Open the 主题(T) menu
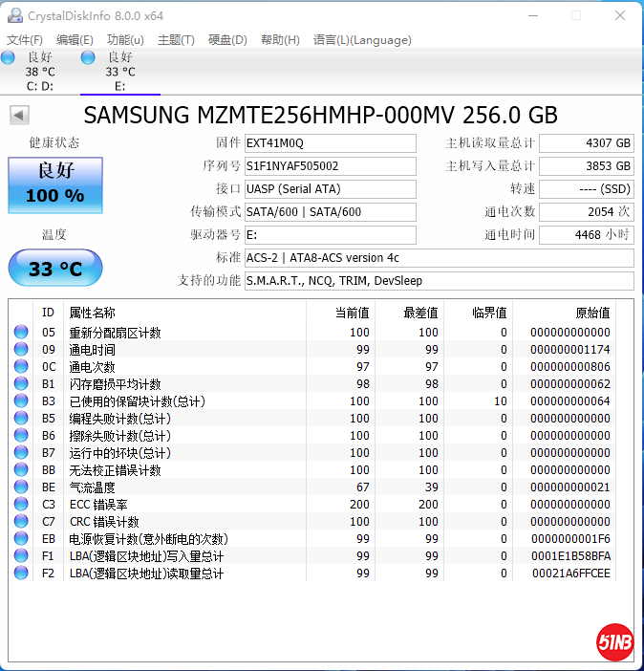The width and height of the screenshot is (644, 671). (176, 40)
